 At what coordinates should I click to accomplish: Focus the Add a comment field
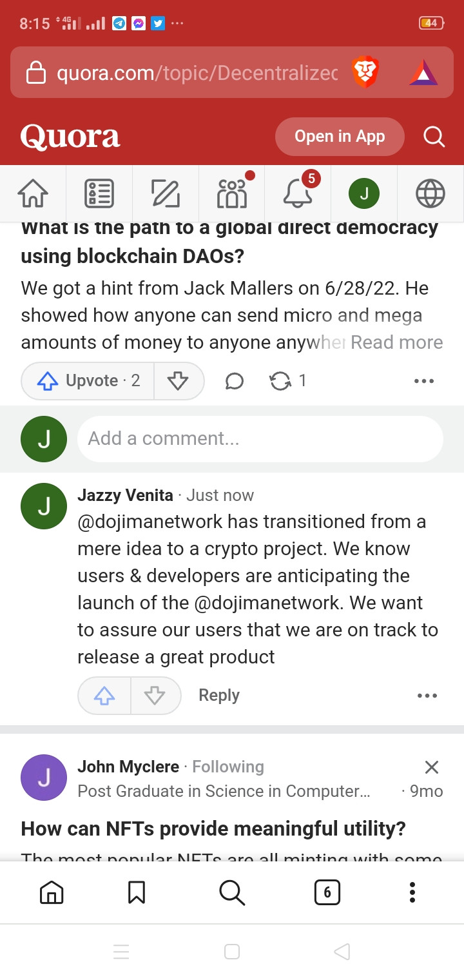pyautogui.click(x=260, y=438)
